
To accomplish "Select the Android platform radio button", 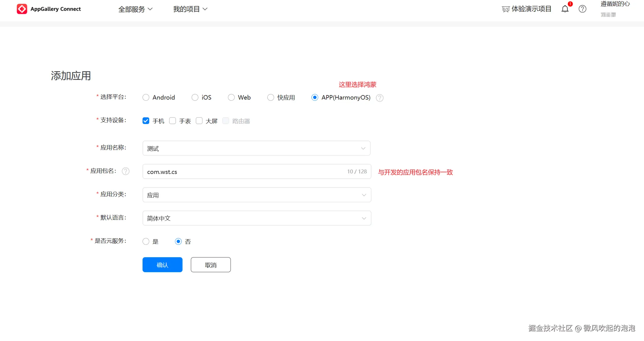I will click(146, 97).
